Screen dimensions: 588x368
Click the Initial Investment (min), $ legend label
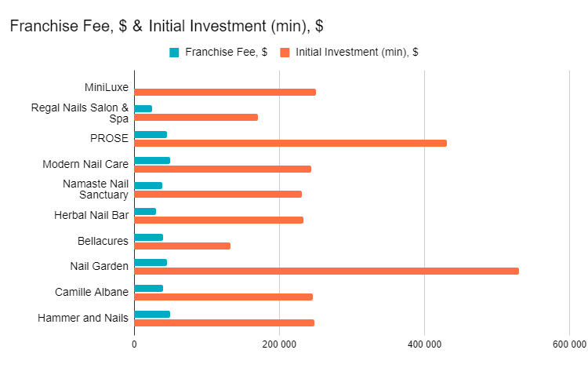coord(357,52)
